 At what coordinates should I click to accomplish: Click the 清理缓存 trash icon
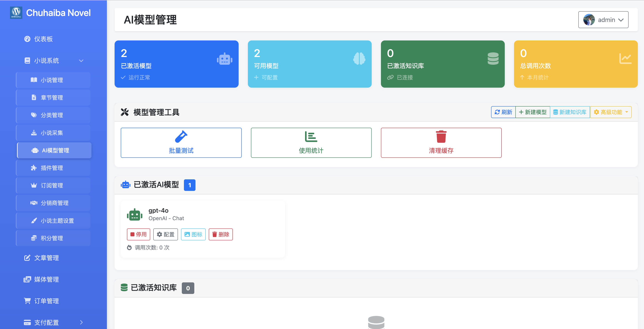441,137
